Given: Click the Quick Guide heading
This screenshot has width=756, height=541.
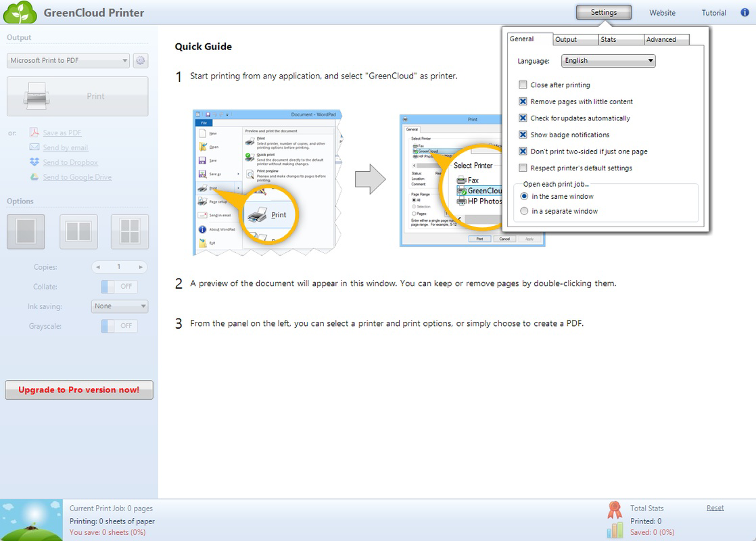Looking at the screenshot, I should [x=203, y=47].
